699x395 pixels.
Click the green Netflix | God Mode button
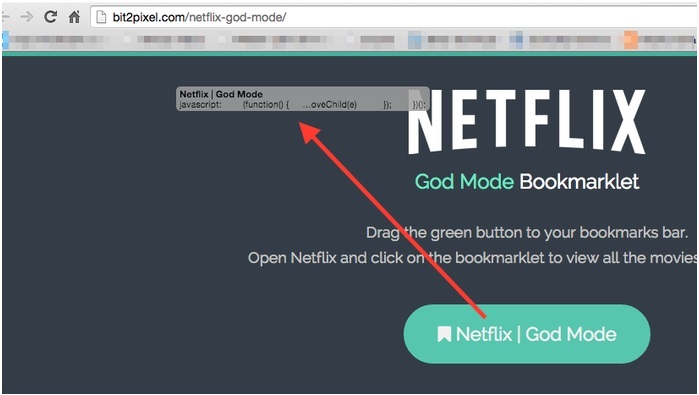pyautogui.click(x=526, y=334)
